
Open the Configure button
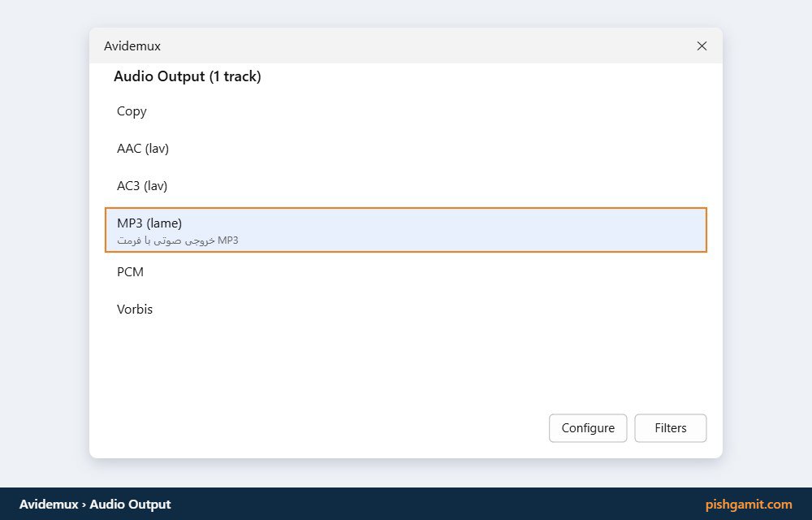pyautogui.click(x=588, y=428)
